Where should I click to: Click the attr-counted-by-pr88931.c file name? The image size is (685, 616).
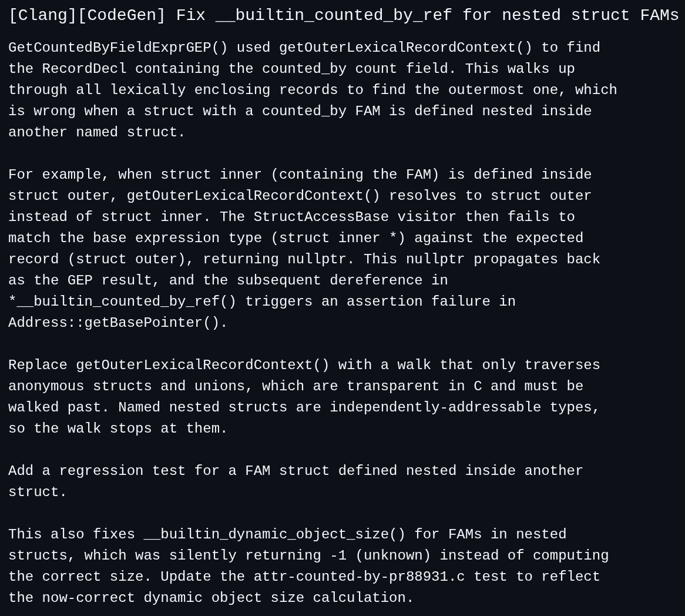359,577
